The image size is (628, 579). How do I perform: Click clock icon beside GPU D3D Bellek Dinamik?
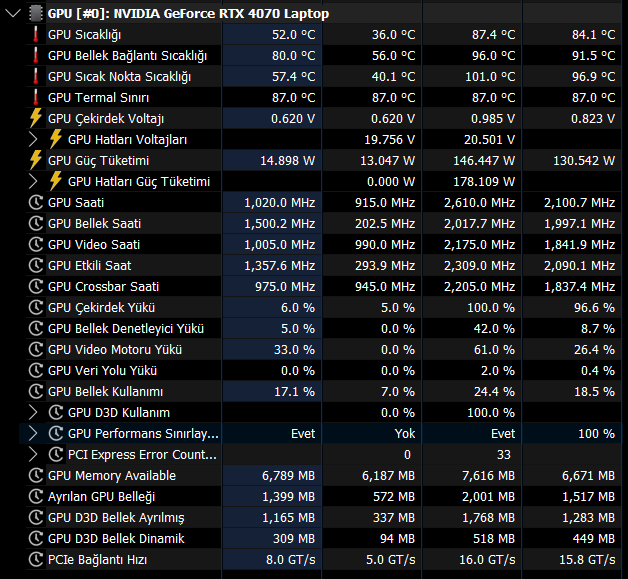click(36, 539)
